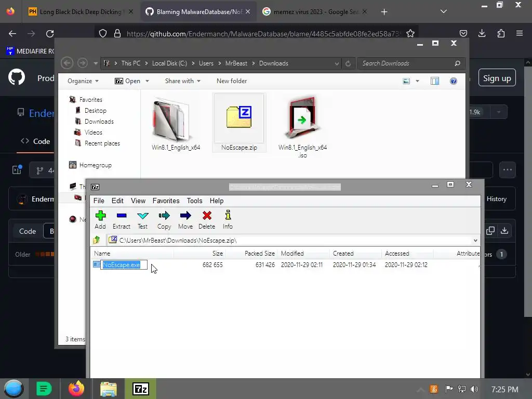
Task: Open Downloads in Explorer Favorites
Action: [99, 122]
